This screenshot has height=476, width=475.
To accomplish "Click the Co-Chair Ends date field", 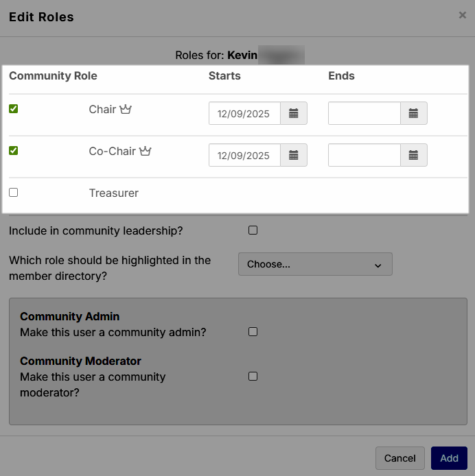I will coord(364,155).
